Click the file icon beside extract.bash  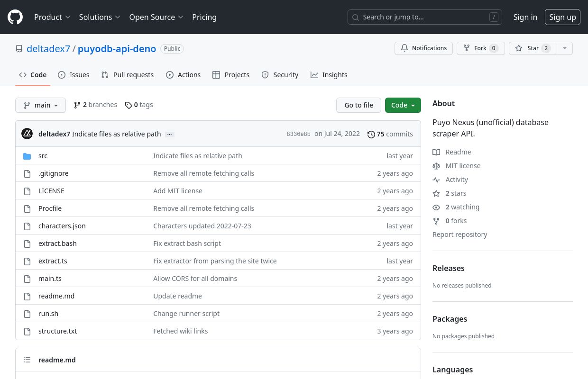pos(27,244)
